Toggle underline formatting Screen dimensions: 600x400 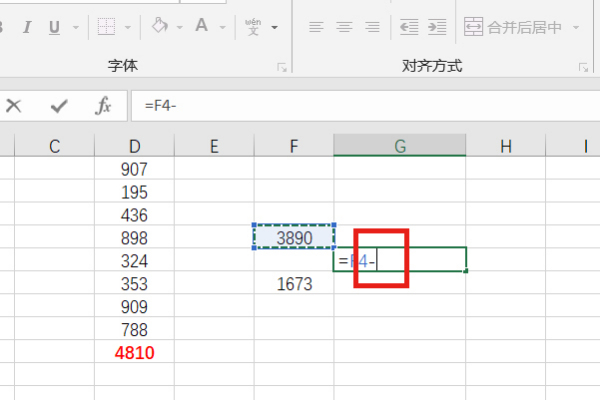pos(54,27)
